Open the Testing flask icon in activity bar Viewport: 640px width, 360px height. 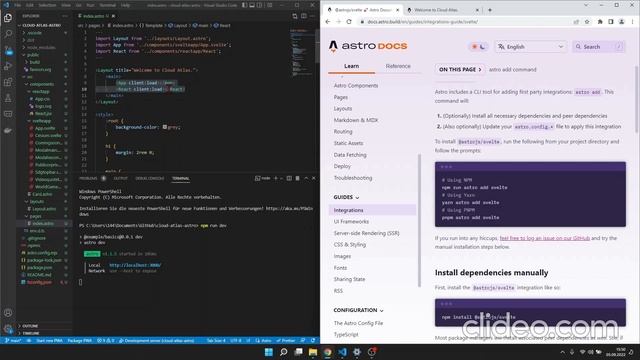click(8, 98)
